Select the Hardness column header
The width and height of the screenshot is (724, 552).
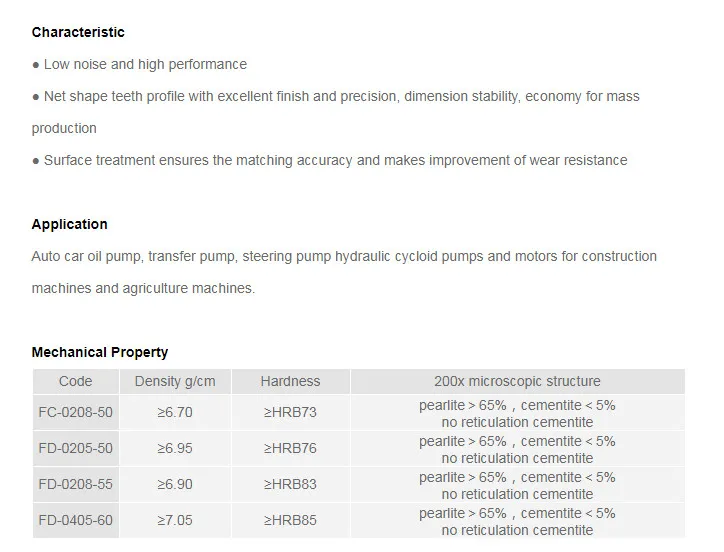pos(290,381)
